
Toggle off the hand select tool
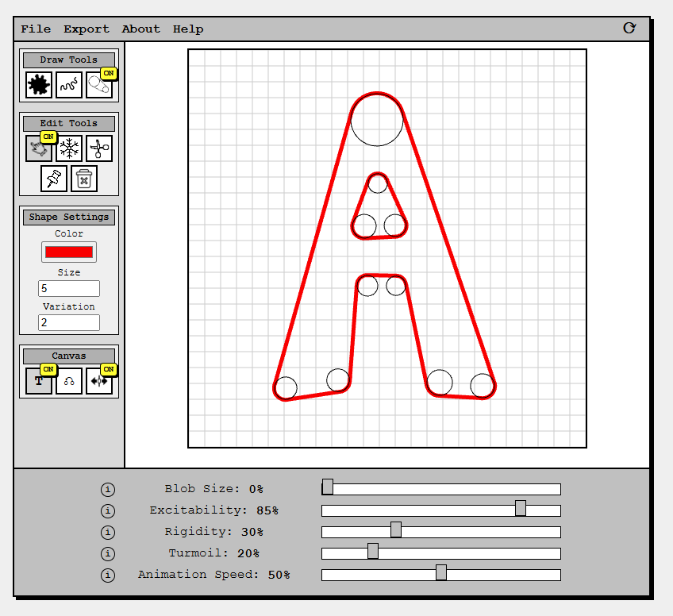37,148
